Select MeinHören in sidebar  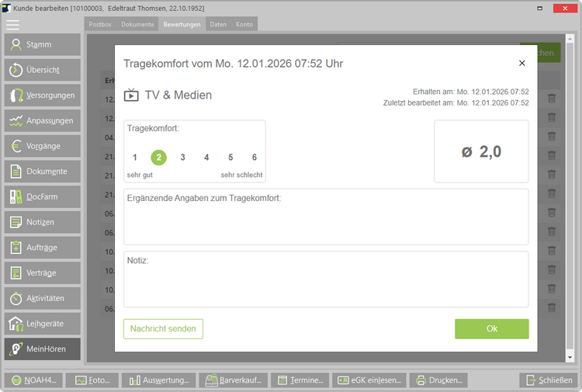click(43, 349)
